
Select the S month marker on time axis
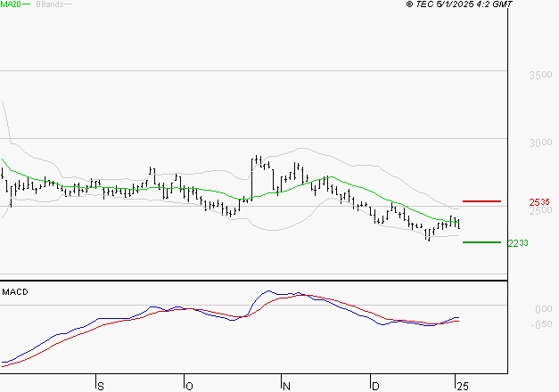(100, 386)
